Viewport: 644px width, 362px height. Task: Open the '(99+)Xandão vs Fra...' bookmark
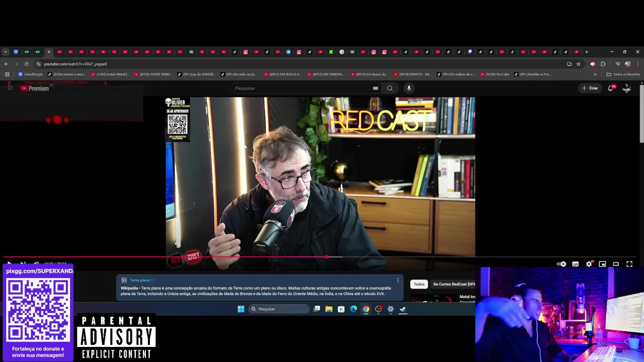click(533, 74)
